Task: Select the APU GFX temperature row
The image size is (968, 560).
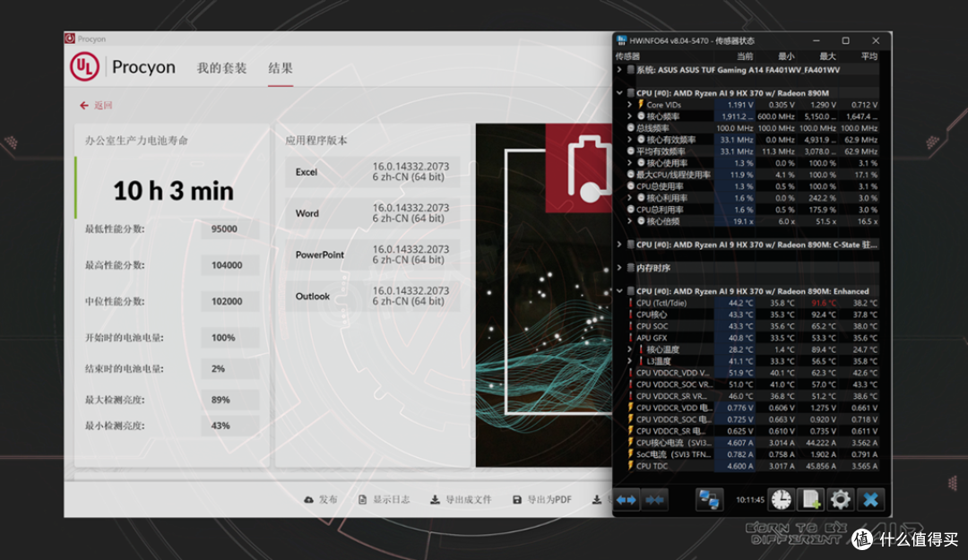Action: coord(753,338)
